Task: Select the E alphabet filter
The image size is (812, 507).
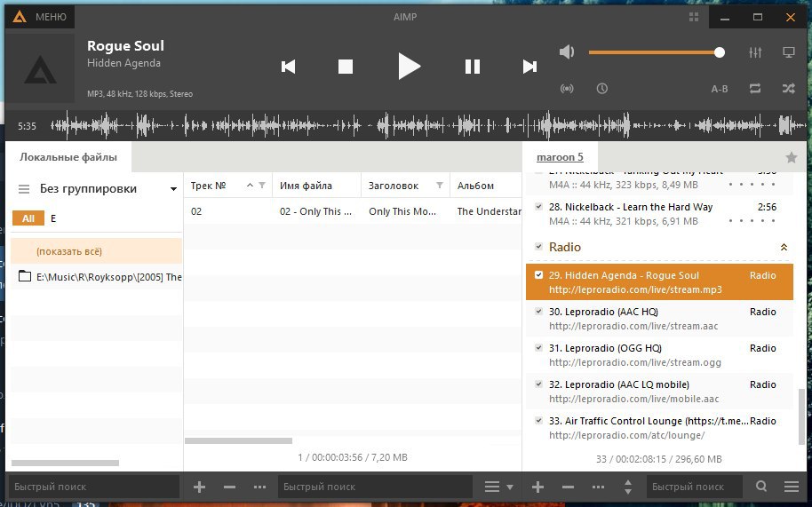Action: click(x=52, y=218)
